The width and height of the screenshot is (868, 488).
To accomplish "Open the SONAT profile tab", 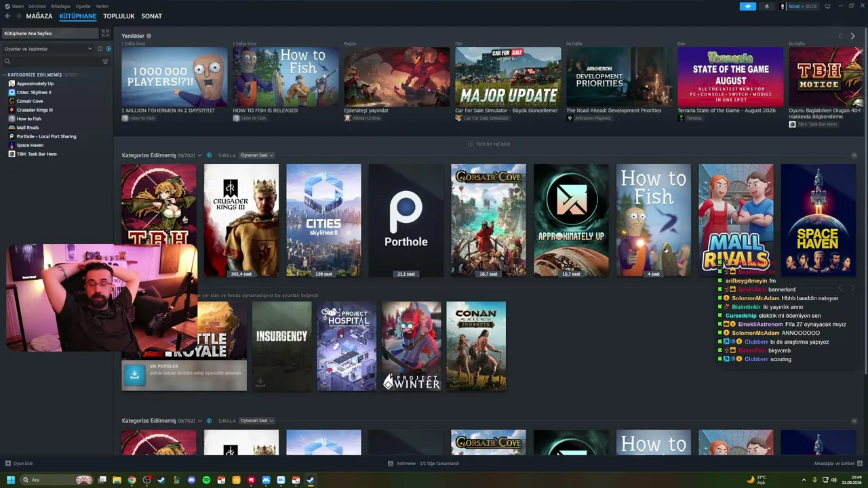I will tap(152, 16).
